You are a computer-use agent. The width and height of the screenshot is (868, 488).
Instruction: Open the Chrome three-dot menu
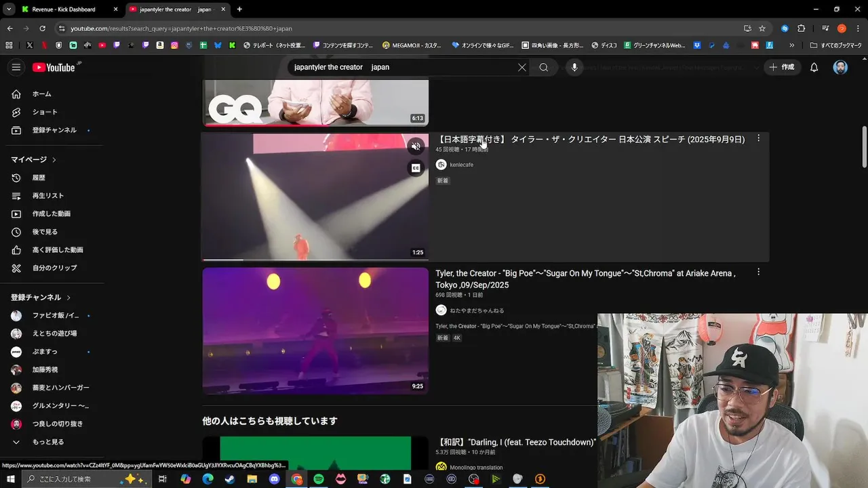(859, 28)
